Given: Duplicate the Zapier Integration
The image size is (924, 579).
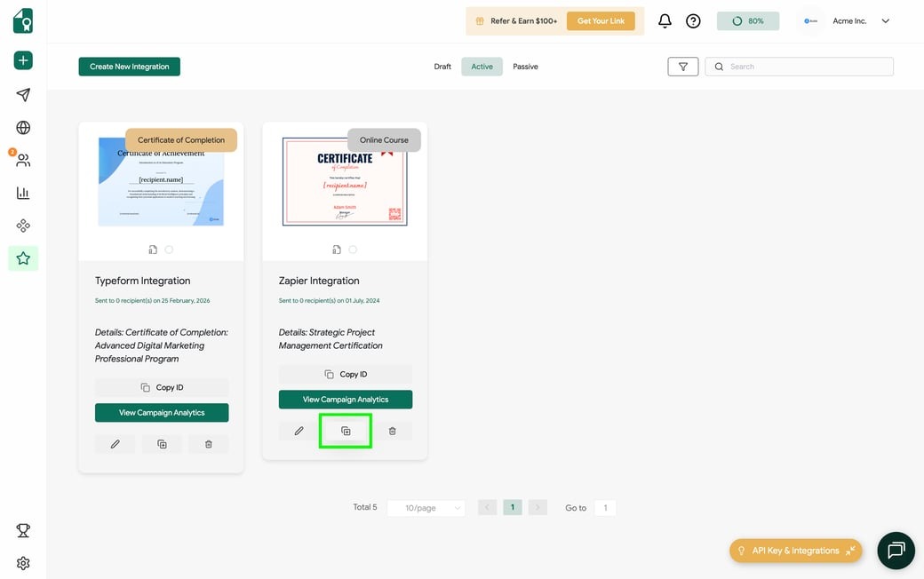Looking at the screenshot, I should pos(346,431).
